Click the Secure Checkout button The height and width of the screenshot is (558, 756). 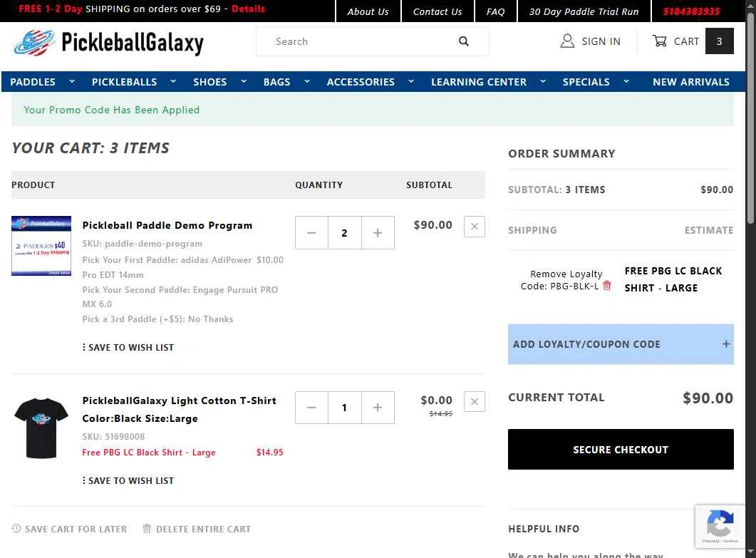pyautogui.click(x=621, y=449)
